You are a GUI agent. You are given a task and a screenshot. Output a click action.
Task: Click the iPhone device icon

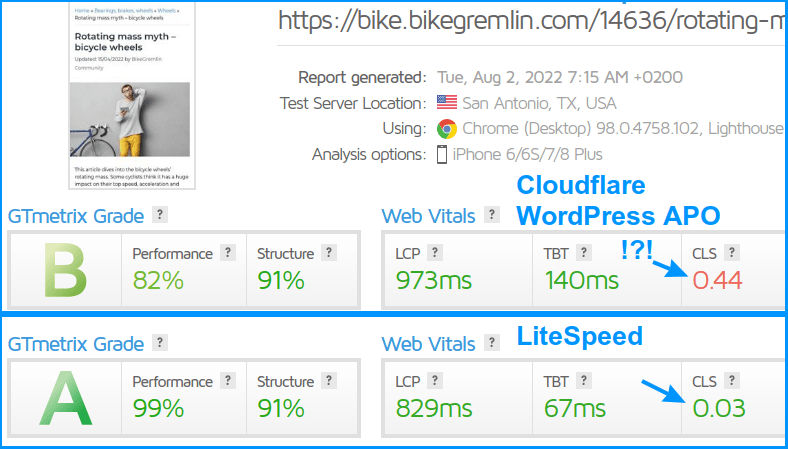pos(442,154)
